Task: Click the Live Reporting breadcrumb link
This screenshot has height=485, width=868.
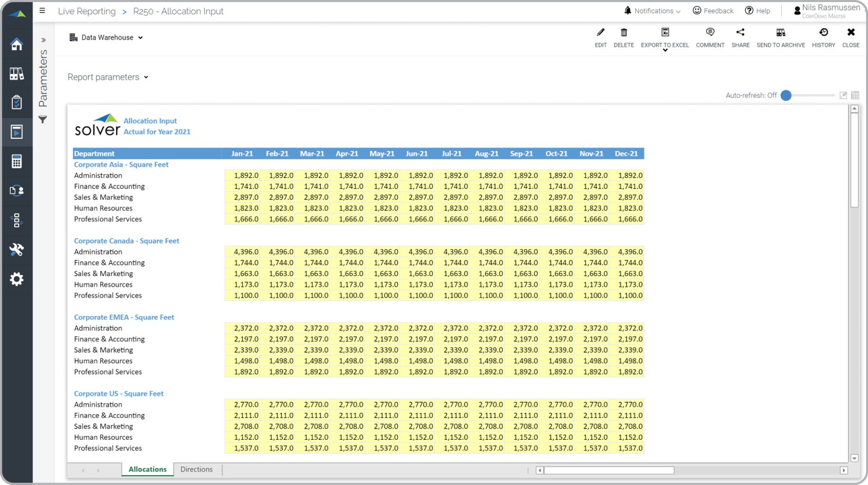Action: [87, 11]
